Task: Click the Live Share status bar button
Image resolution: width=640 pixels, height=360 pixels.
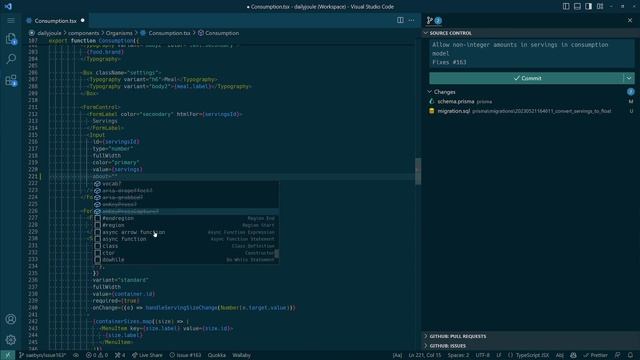Action: (147, 355)
